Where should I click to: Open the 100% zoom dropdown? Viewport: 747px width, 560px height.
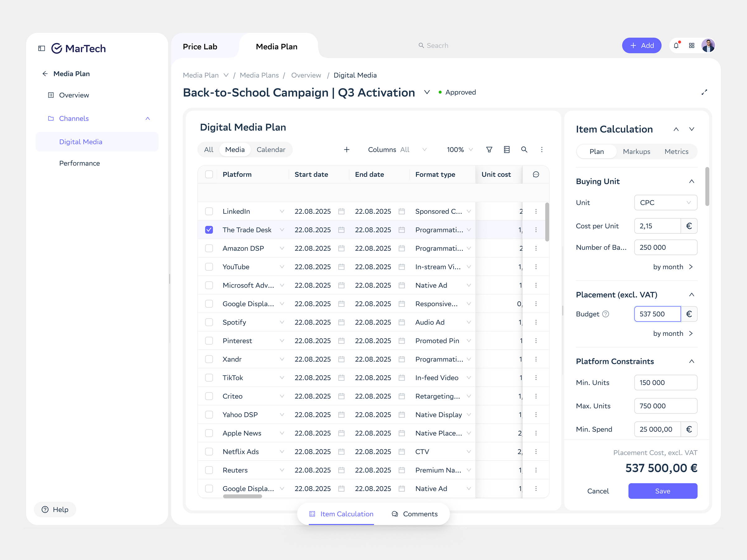point(460,150)
